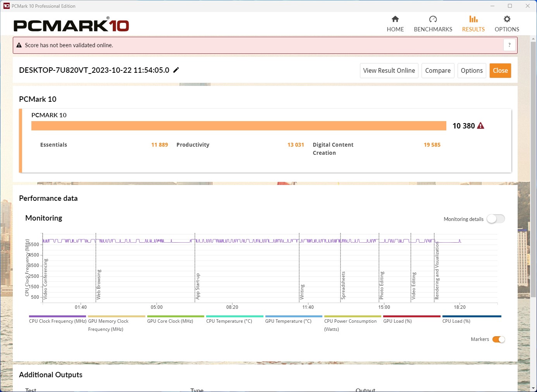Toggle CPU Clock Frequency legend item
This screenshot has height=392, width=537.
point(57,321)
